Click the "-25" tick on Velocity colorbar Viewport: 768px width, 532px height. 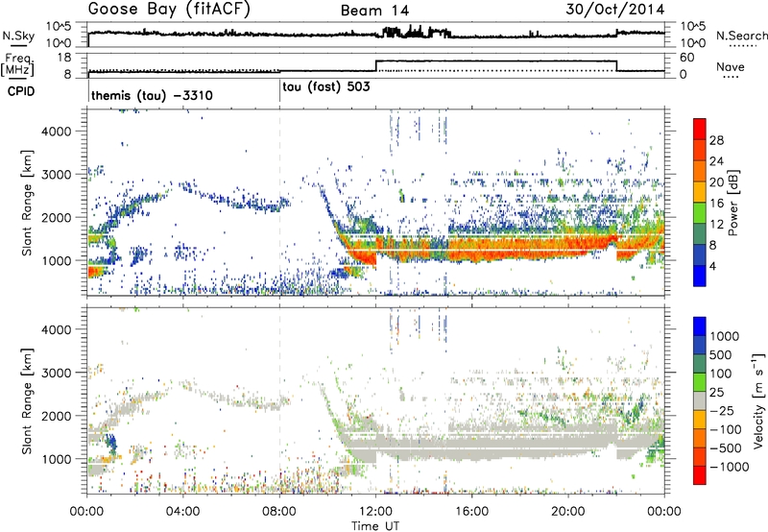tap(722, 410)
